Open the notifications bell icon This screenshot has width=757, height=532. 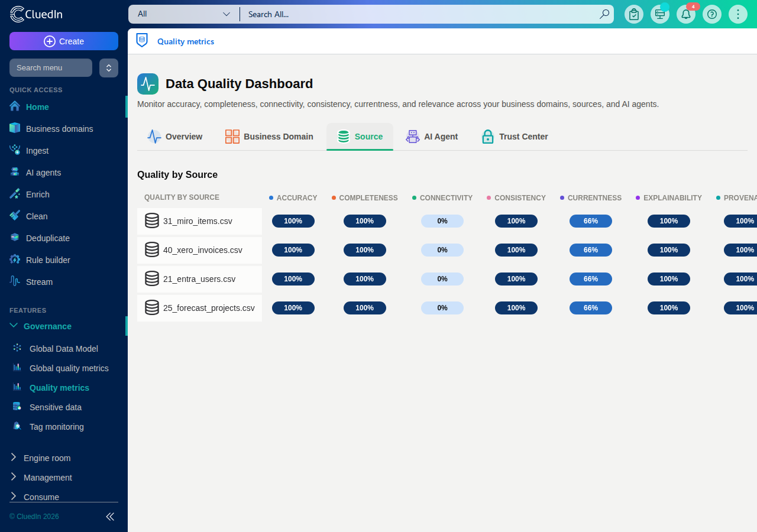[686, 14]
